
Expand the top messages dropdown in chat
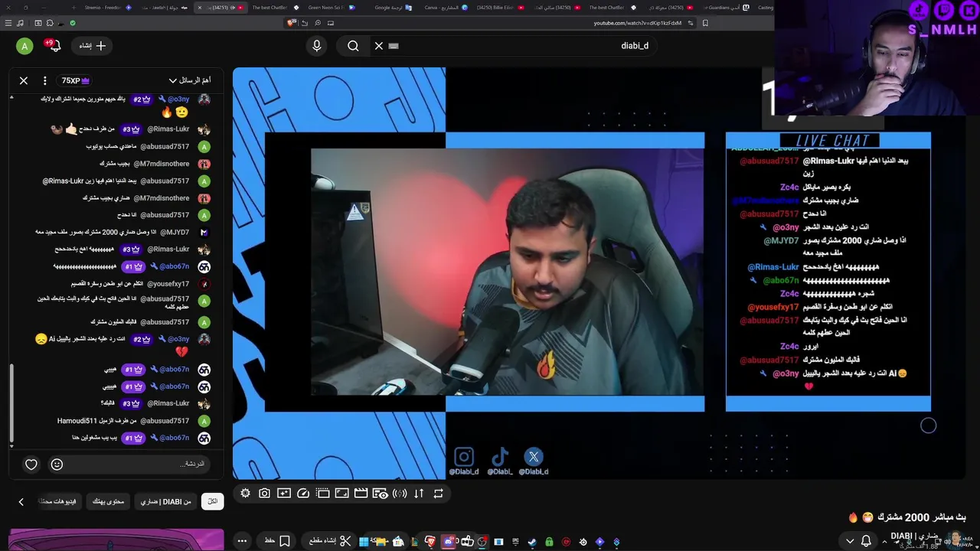click(190, 80)
